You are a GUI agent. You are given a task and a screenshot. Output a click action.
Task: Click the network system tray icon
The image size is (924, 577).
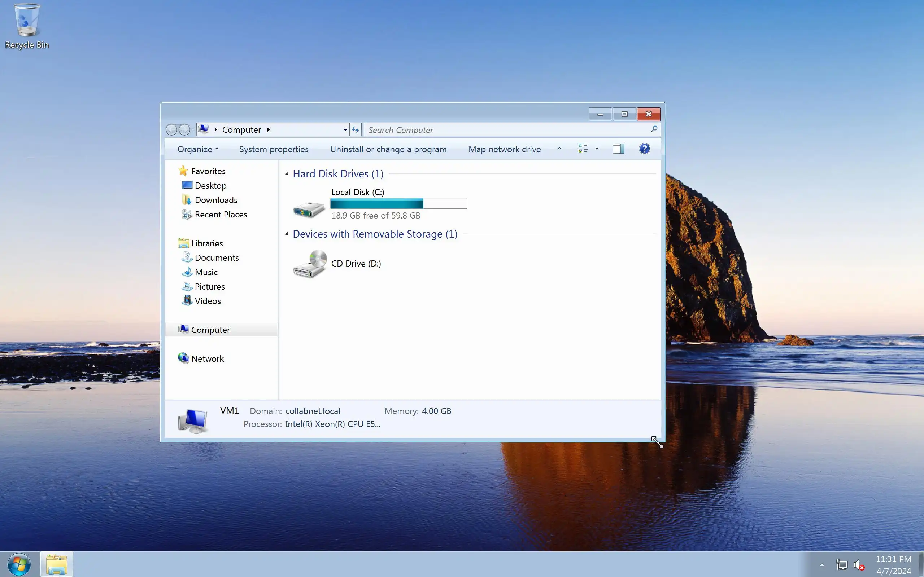[x=842, y=564]
